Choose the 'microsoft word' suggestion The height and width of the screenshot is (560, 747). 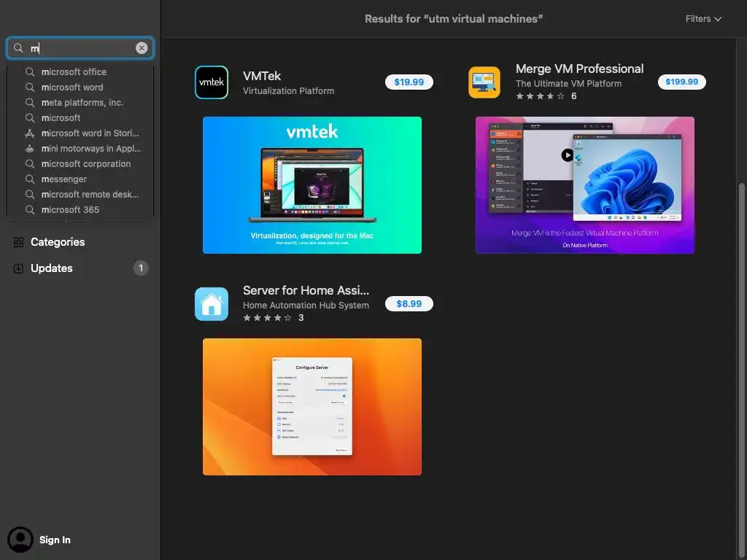pyautogui.click(x=80, y=87)
